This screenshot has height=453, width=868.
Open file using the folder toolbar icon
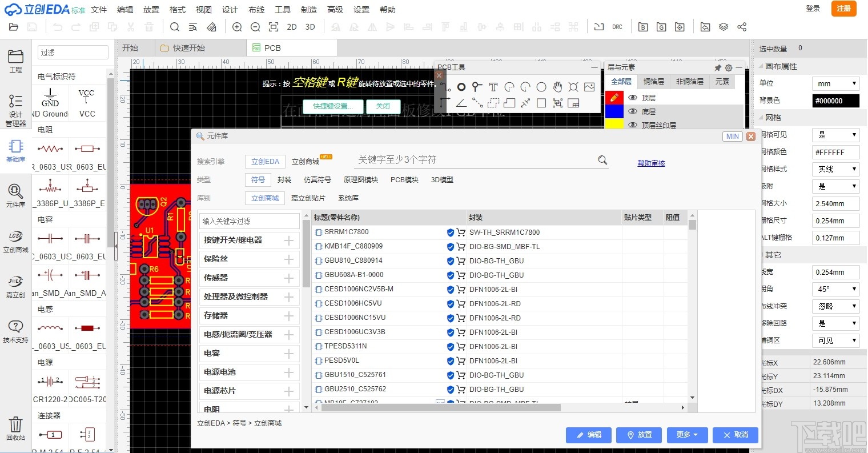14,27
